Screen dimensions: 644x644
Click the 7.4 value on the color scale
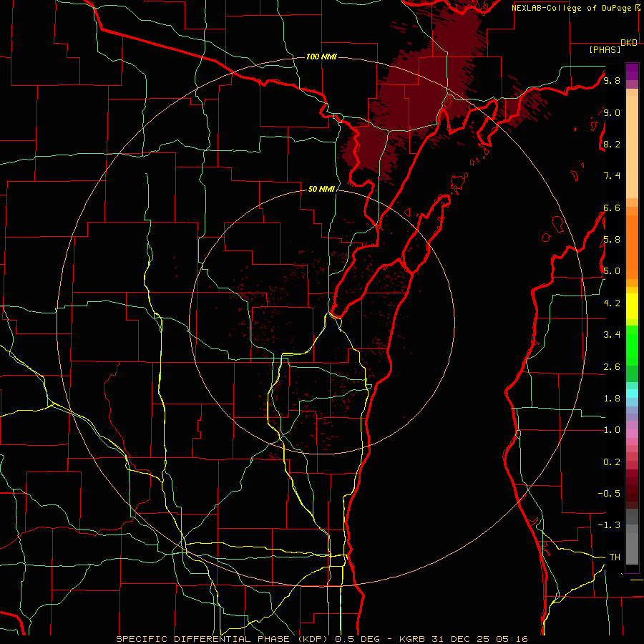click(x=612, y=176)
